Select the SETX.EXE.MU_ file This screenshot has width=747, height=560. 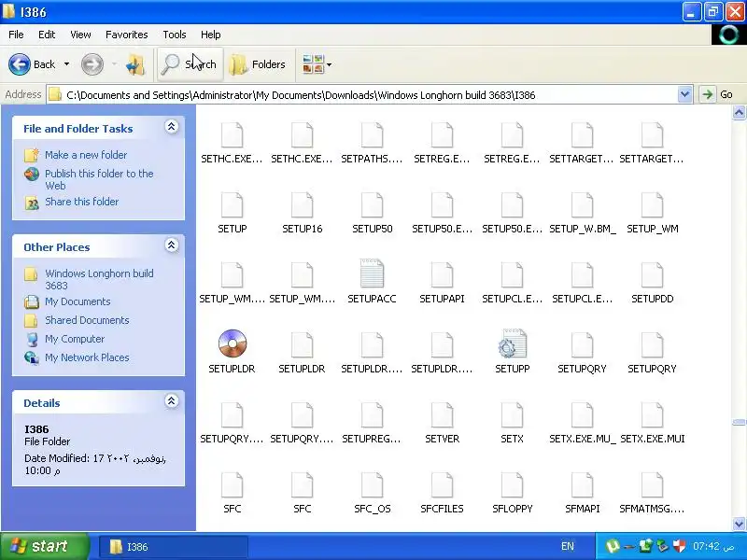(582, 421)
